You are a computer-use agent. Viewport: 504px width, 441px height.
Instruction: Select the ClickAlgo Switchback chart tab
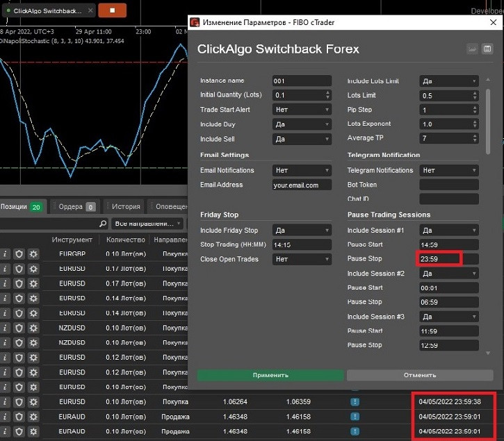coord(47,11)
